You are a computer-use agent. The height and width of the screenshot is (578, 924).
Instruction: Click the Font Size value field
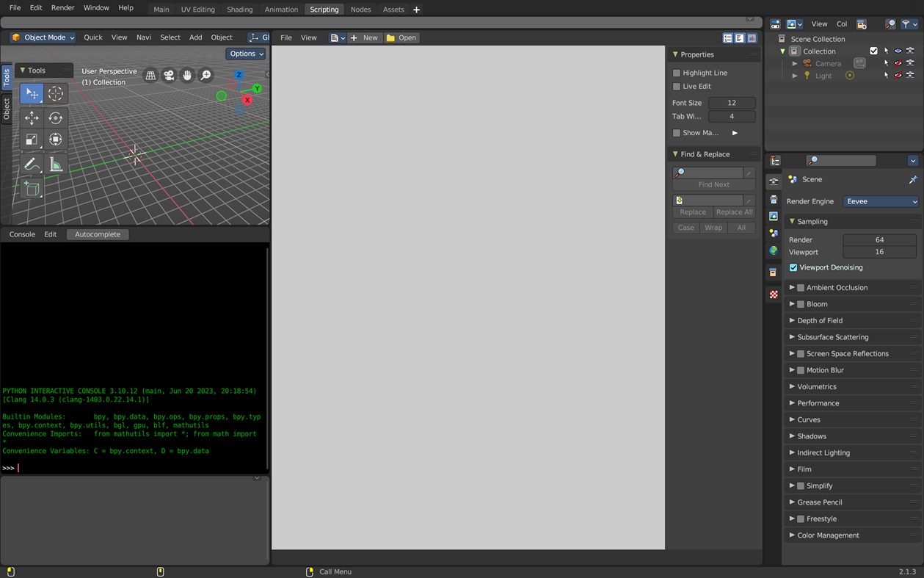coord(732,103)
